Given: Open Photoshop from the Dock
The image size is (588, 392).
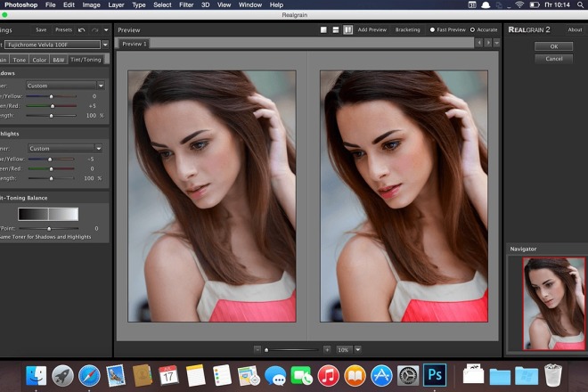Looking at the screenshot, I should [435, 375].
